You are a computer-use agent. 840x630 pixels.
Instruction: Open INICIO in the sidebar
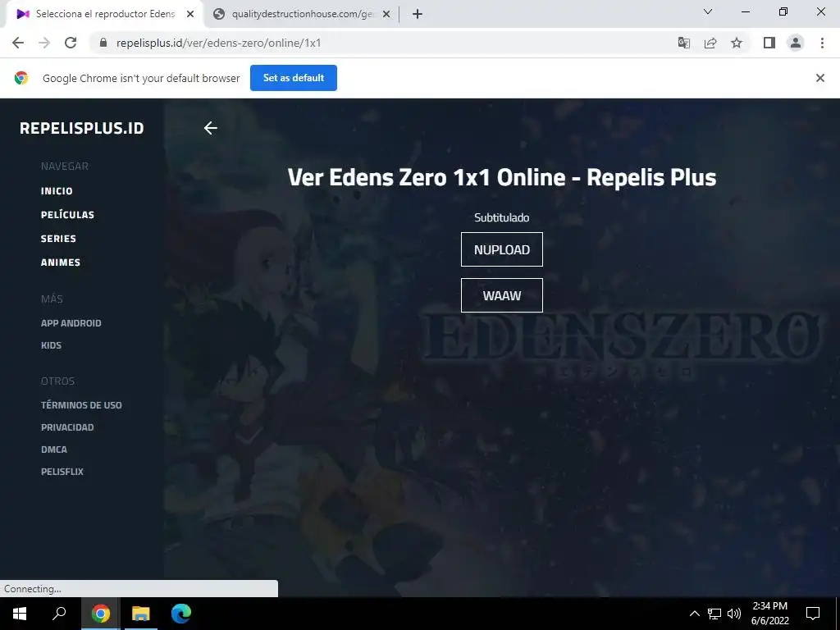pos(57,190)
